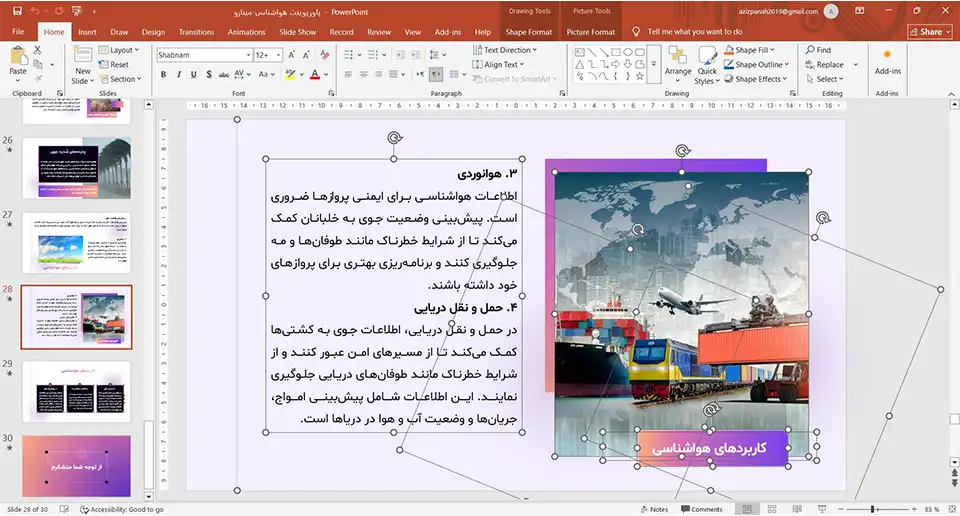This screenshot has width=960, height=516.
Task: Click the yellow text highlight color swatch
Action: pos(290,74)
